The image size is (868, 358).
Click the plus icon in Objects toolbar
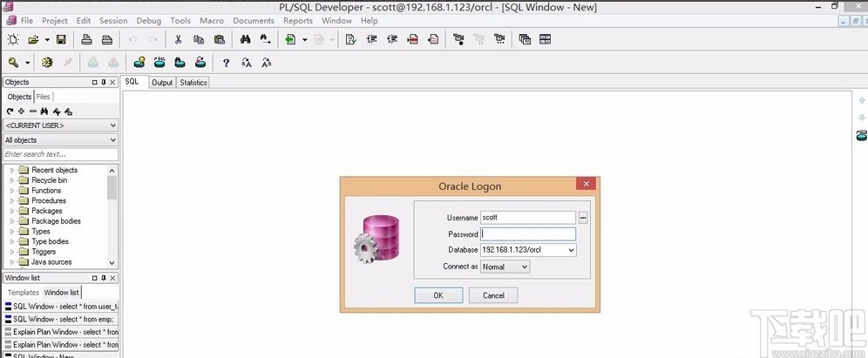tap(21, 111)
